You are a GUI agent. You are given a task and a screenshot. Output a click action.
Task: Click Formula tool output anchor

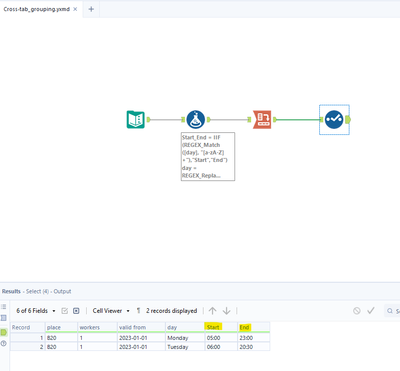tap(209, 119)
